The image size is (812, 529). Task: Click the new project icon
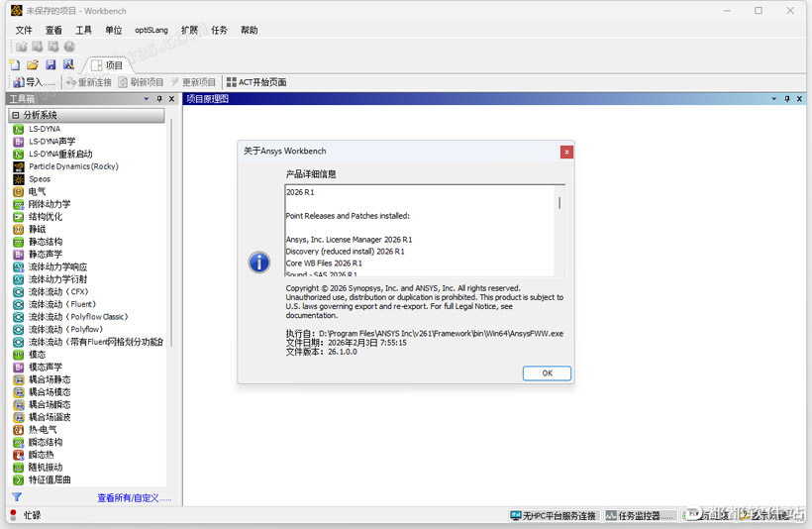tap(15, 64)
